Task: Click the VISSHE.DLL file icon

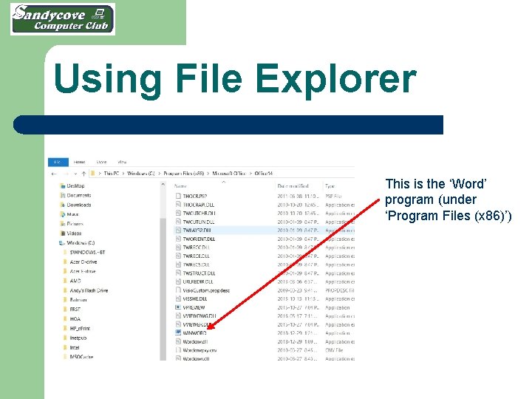Action: point(178,299)
